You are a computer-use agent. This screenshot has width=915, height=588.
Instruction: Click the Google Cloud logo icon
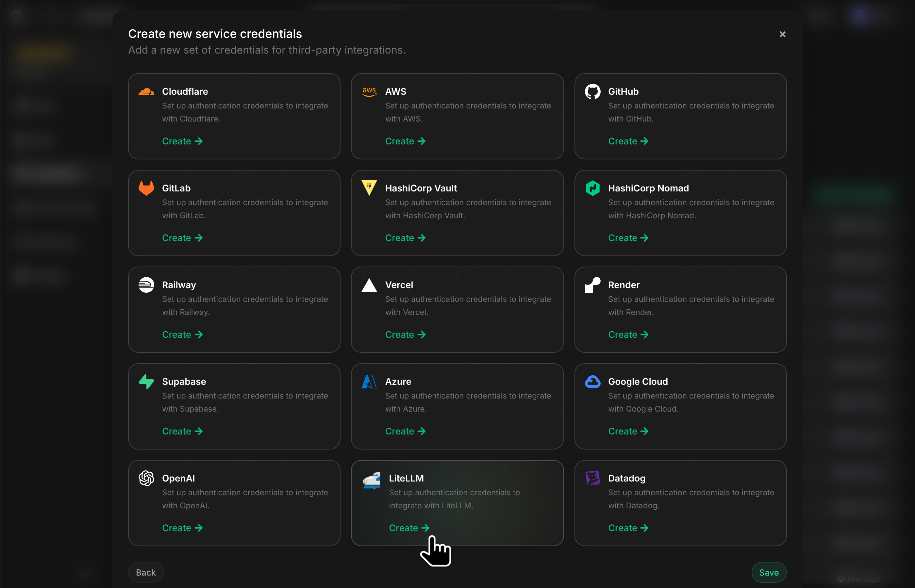[593, 382]
